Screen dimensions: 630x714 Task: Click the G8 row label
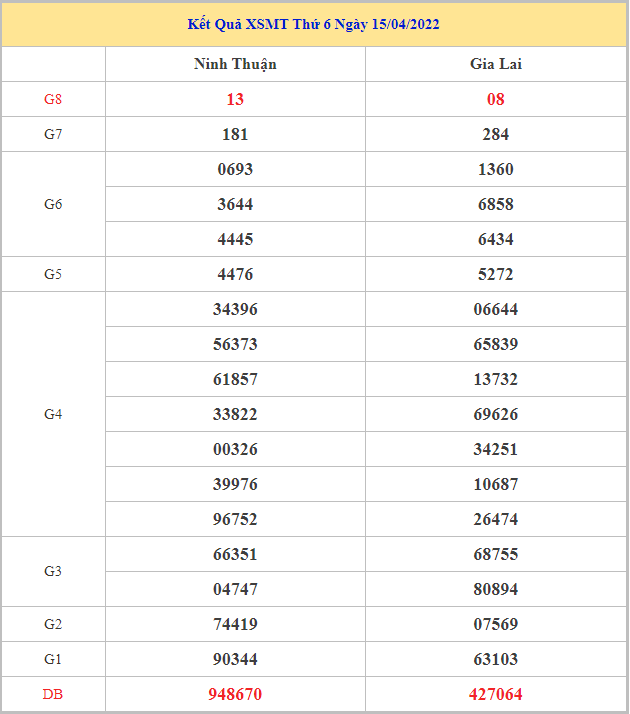[53, 99]
